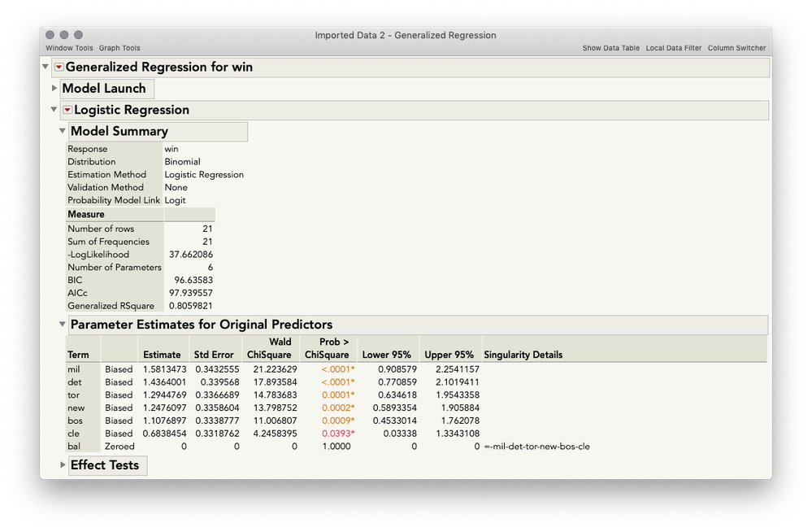812x532 pixels.
Task: Open Local Data Filter
Action: click(674, 48)
